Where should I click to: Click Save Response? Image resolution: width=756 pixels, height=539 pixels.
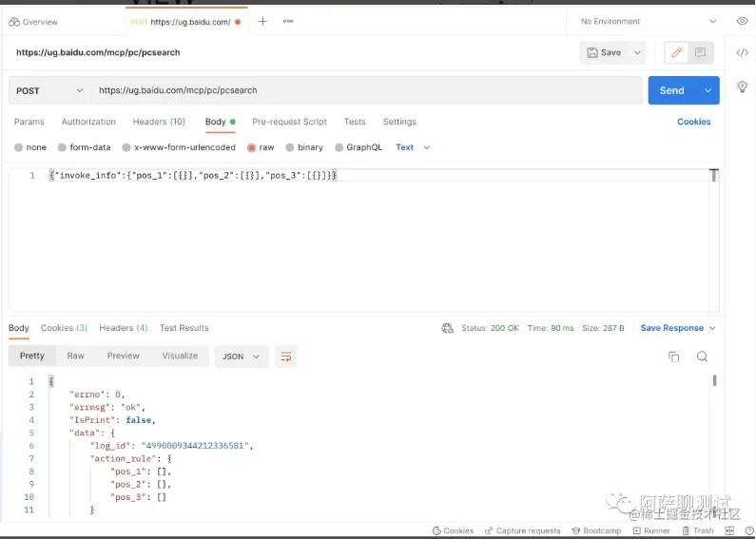(x=672, y=328)
